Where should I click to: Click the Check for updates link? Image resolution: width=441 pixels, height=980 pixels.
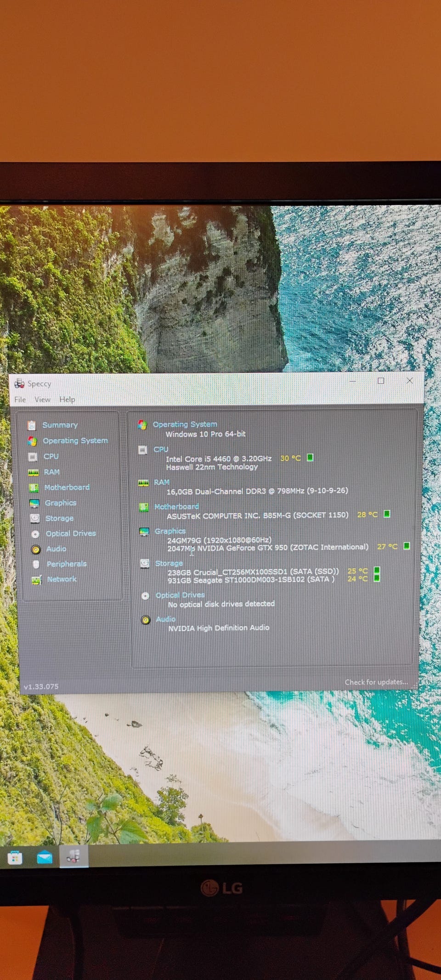tap(376, 682)
